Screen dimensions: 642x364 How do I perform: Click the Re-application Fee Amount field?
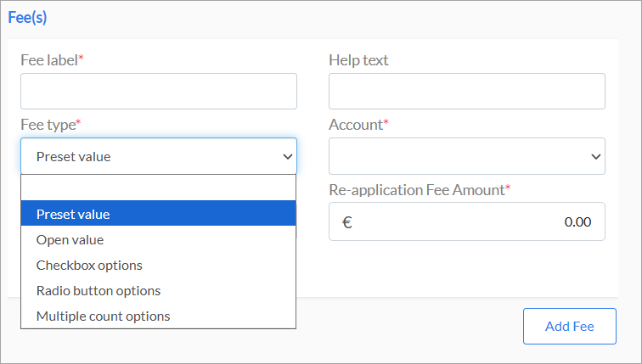coord(467,221)
